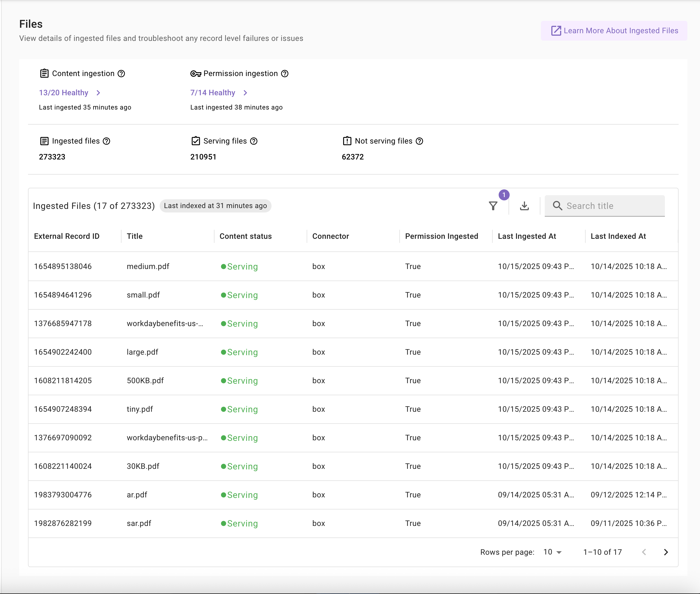Click help icon next to Serving files
This screenshot has width=700, height=594.
[254, 141]
